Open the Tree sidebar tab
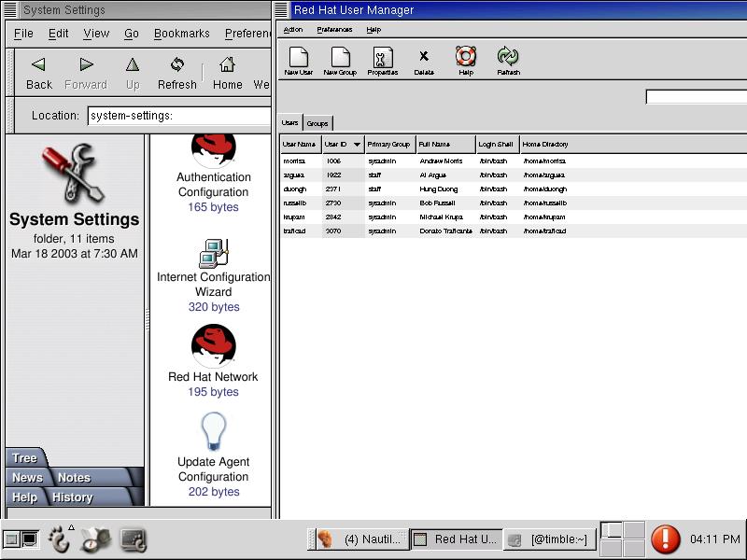The width and height of the screenshot is (747, 560). (x=25, y=458)
